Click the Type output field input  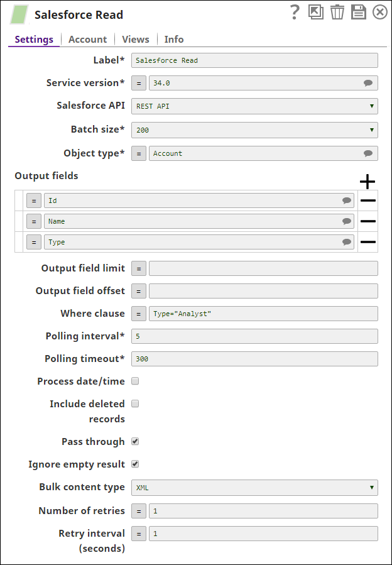click(199, 242)
